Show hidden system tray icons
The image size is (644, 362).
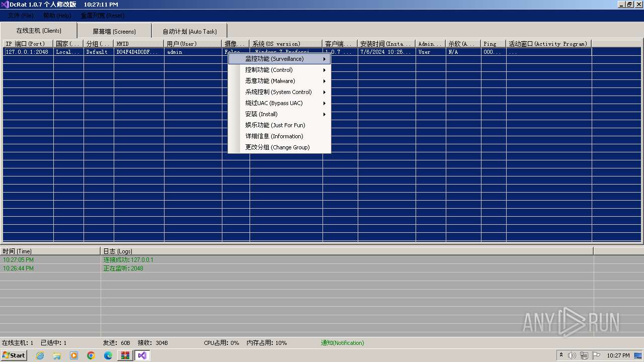coord(561,355)
